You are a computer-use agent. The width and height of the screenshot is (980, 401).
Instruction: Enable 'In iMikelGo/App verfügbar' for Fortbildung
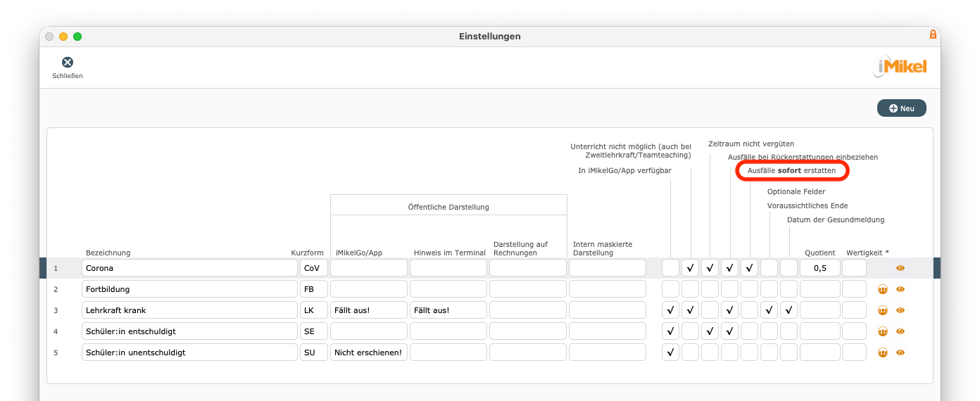click(670, 289)
